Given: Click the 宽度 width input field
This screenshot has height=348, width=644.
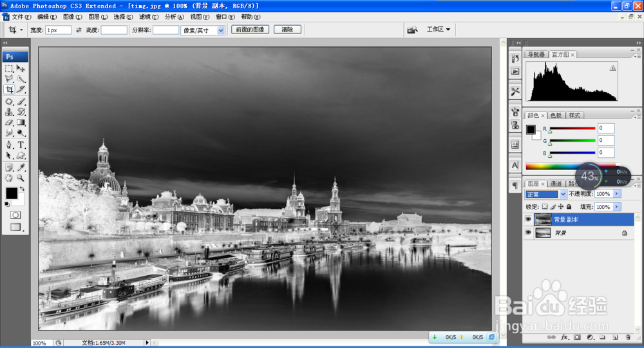Looking at the screenshot, I should pos(59,30).
